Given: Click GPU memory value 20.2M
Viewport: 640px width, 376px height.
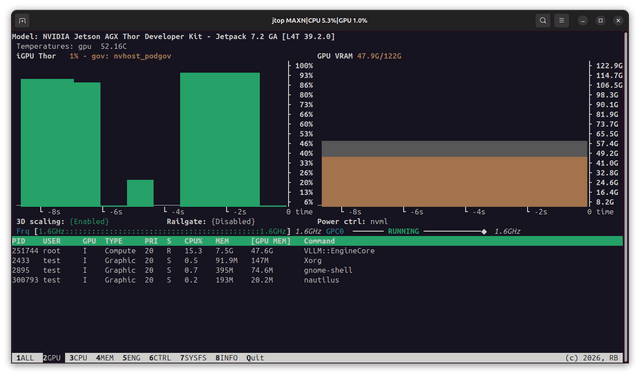Looking at the screenshot, I should click(x=262, y=280).
